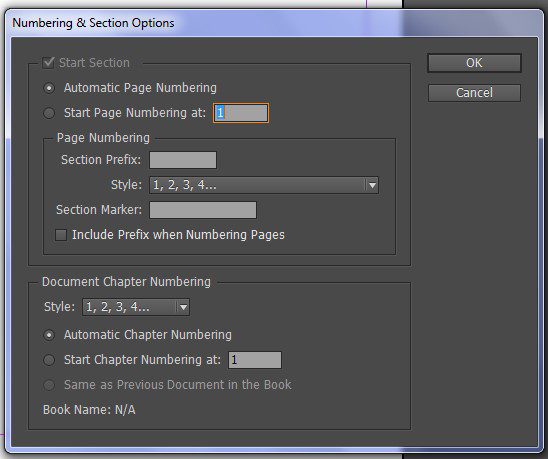This screenshot has width=548, height=459.
Task: Click the Start Chapter Numbering at field
Action: (x=255, y=360)
